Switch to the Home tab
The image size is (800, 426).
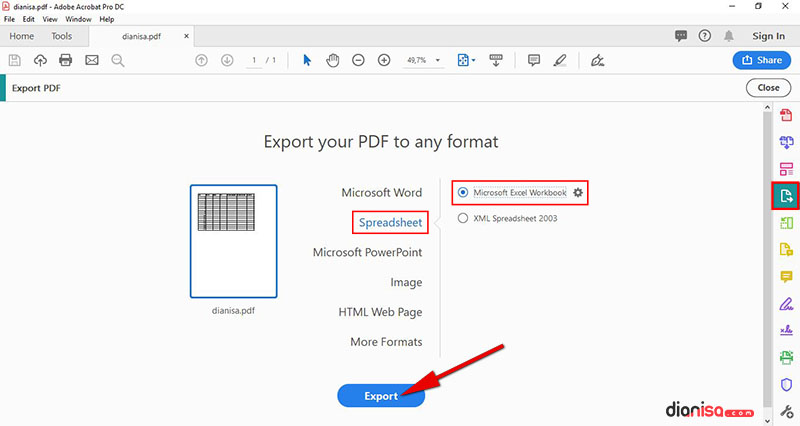[21, 36]
